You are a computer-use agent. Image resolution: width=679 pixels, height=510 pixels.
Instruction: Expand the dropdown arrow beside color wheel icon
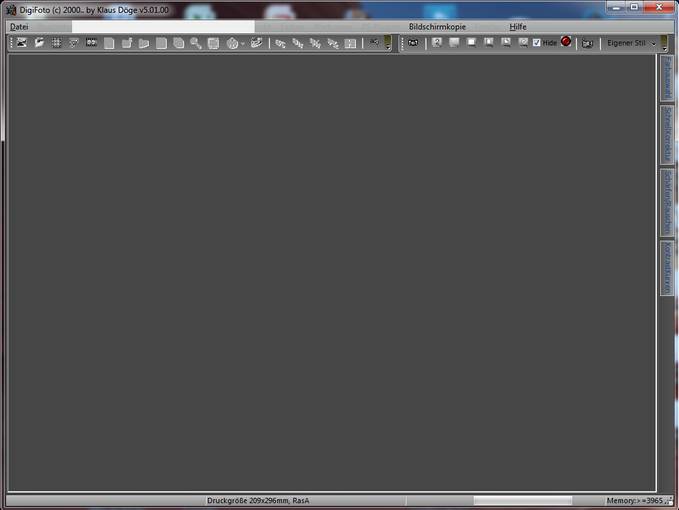pyautogui.click(x=243, y=43)
